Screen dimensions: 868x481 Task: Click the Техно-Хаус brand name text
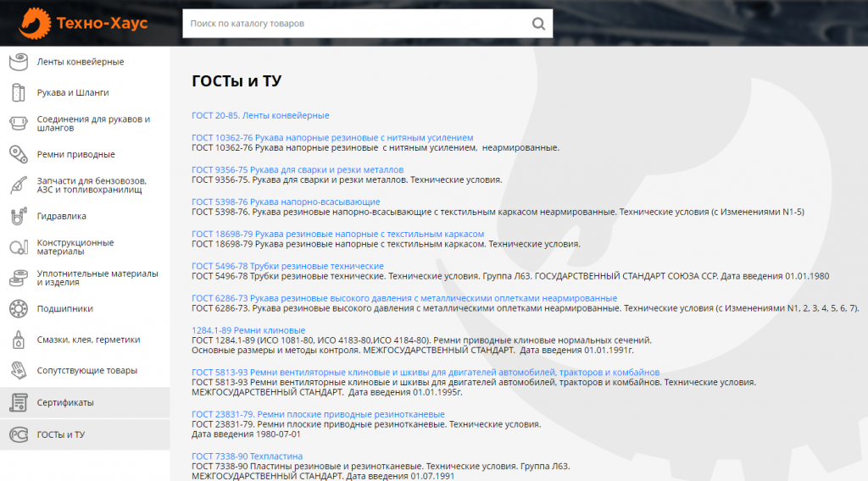(x=102, y=23)
